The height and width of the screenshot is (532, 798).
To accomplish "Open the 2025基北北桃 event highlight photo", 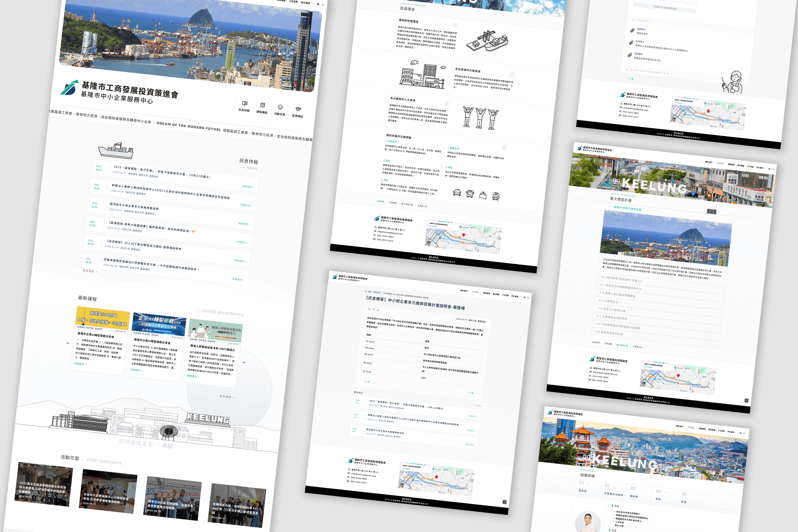I will [x=44, y=484].
